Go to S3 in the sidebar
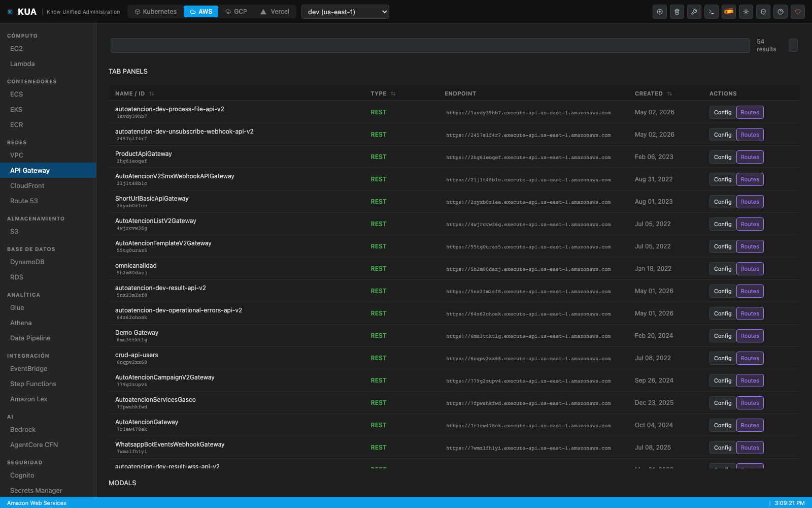The image size is (812, 508). [x=48, y=232]
